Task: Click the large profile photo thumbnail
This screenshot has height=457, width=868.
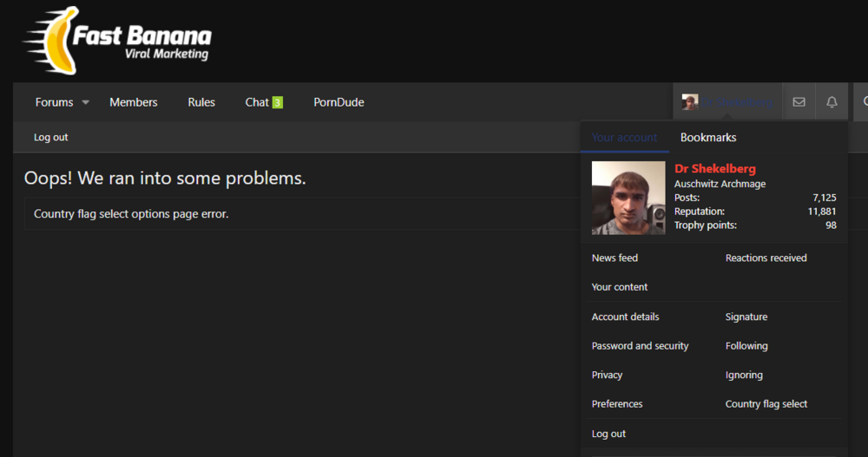Action: 628,198
